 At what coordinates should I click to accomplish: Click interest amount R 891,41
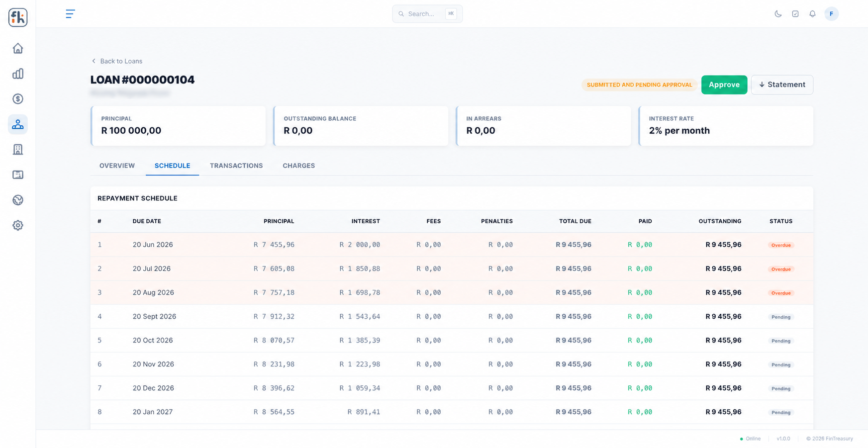[x=364, y=412]
